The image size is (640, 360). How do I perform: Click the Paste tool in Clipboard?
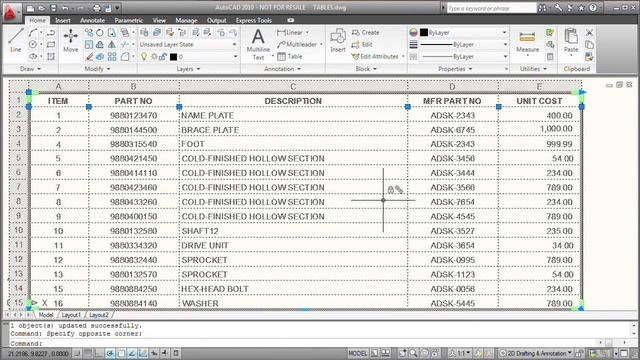point(571,41)
